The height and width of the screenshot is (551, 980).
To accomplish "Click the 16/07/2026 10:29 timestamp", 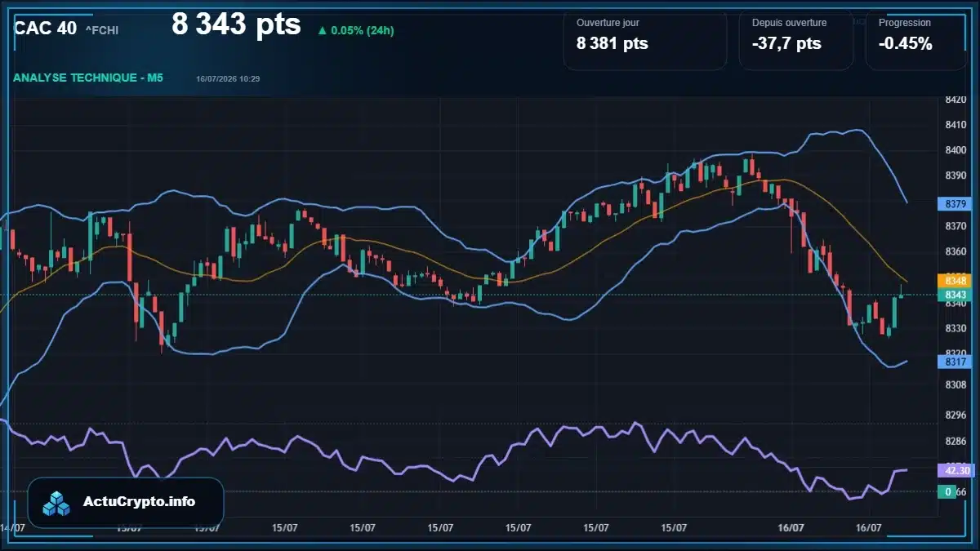I will (x=228, y=78).
